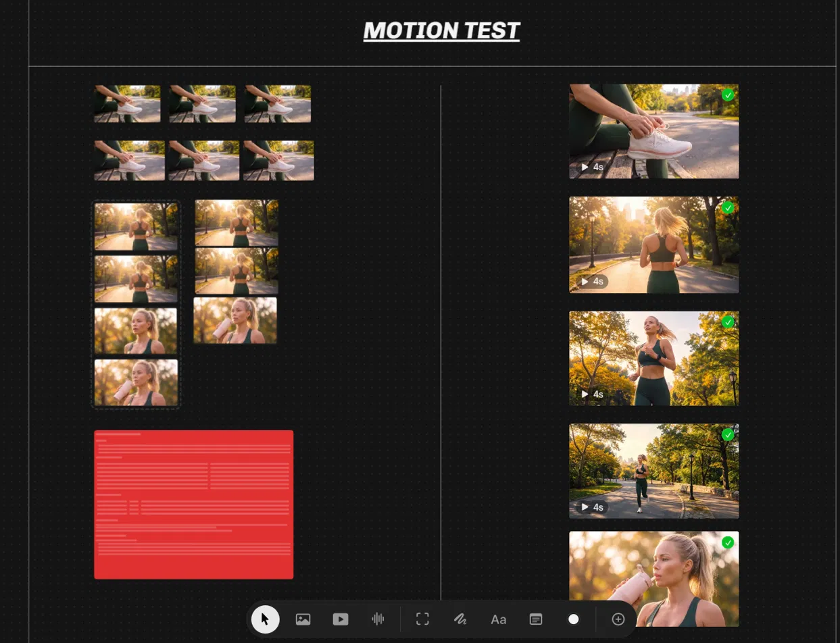Open large front-view runner close-up video card

pyautogui.click(x=653, y=359)
